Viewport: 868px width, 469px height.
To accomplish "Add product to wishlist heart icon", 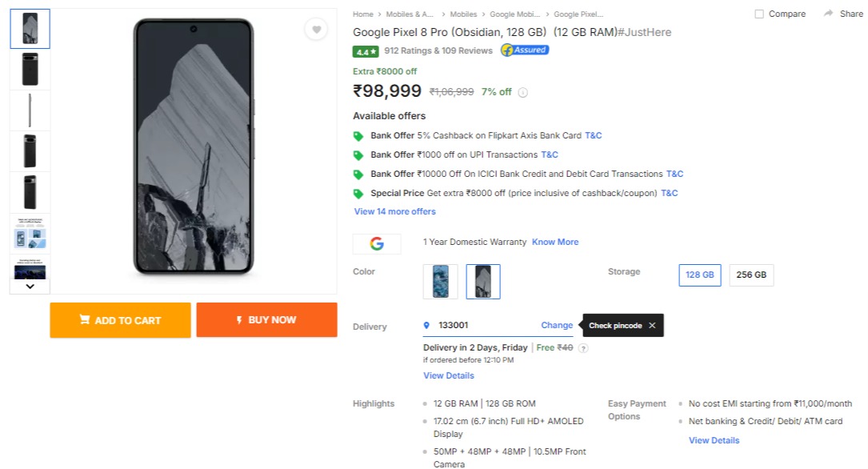I will point(316,30).
